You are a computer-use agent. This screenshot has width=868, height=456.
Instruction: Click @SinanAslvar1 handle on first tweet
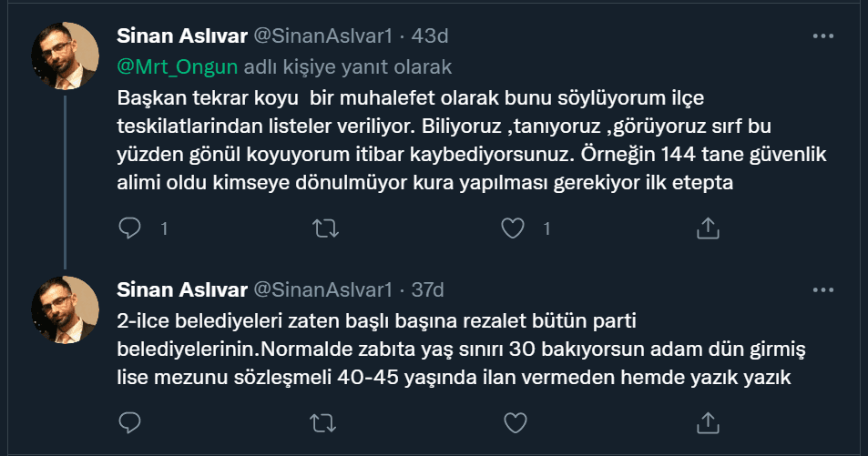coord(322,36)
